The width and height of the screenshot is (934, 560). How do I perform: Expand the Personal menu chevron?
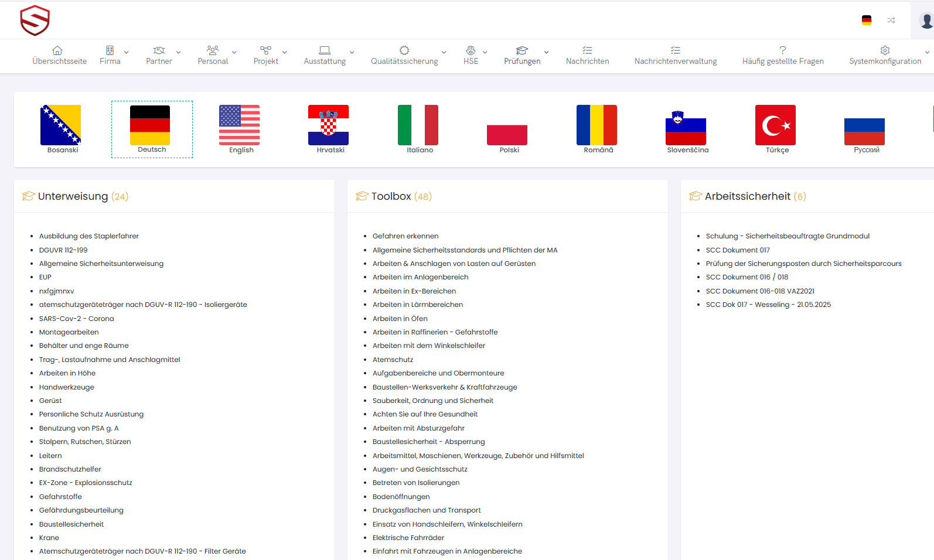pos(234,53)
